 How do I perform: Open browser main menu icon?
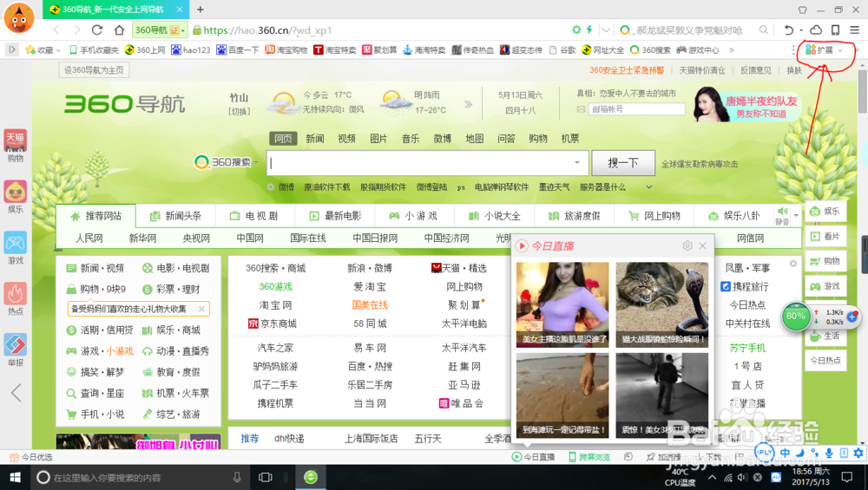[x=855, y=29]
